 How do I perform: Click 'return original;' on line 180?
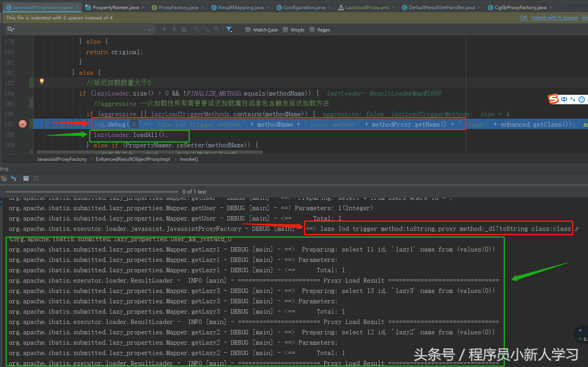point(114,52)
